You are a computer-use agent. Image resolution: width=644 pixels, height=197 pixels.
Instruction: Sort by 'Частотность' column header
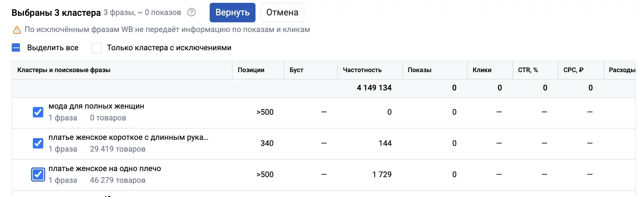coord(362,70)
